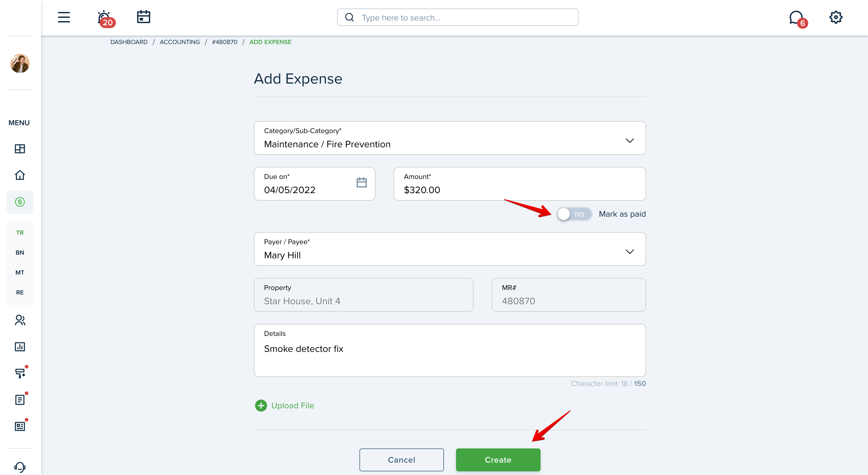Click the Create button
Viewport: 868px width, 475px height.
pyautogui.click(x=498, y=460)
